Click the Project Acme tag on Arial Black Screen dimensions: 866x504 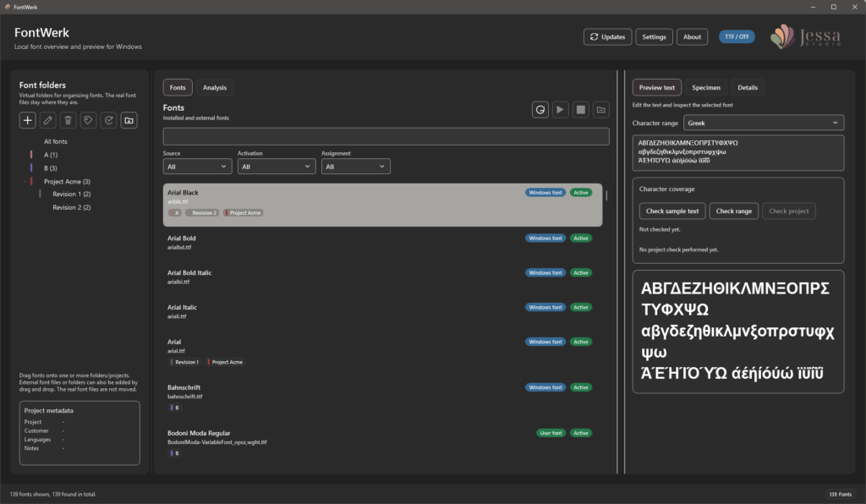pyautogui.click(x=243, y=212)
